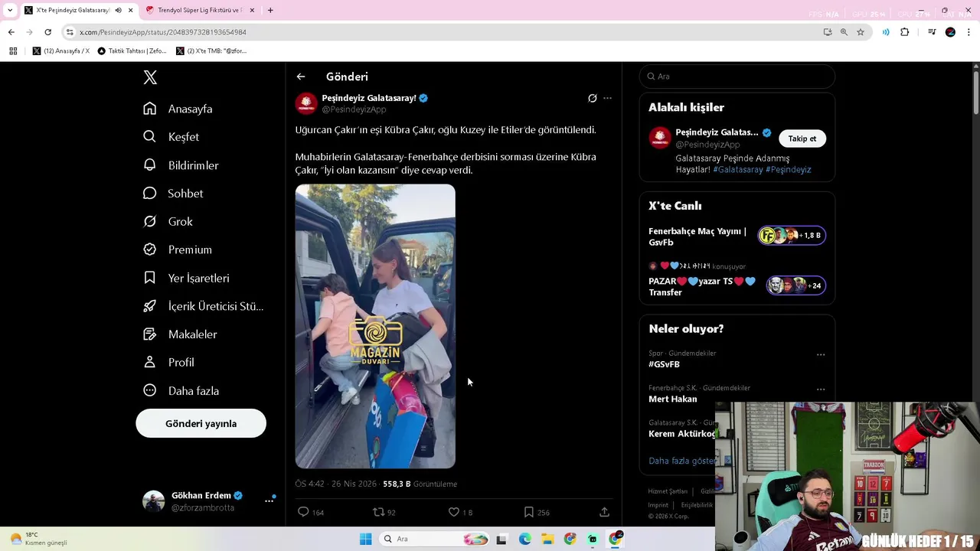Click the Yer İşaretleri bookmark icon
The image size is (980, 551).
(150, 278)
